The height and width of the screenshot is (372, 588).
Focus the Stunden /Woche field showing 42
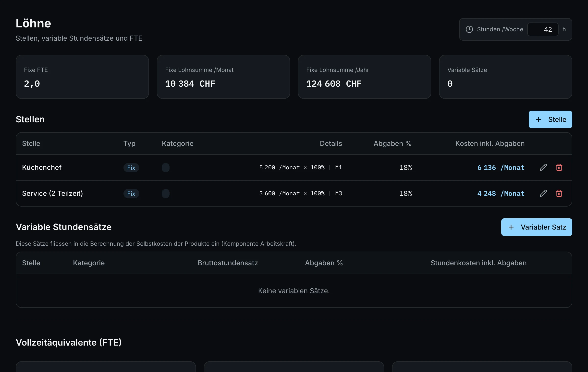[x=543, y=29]
